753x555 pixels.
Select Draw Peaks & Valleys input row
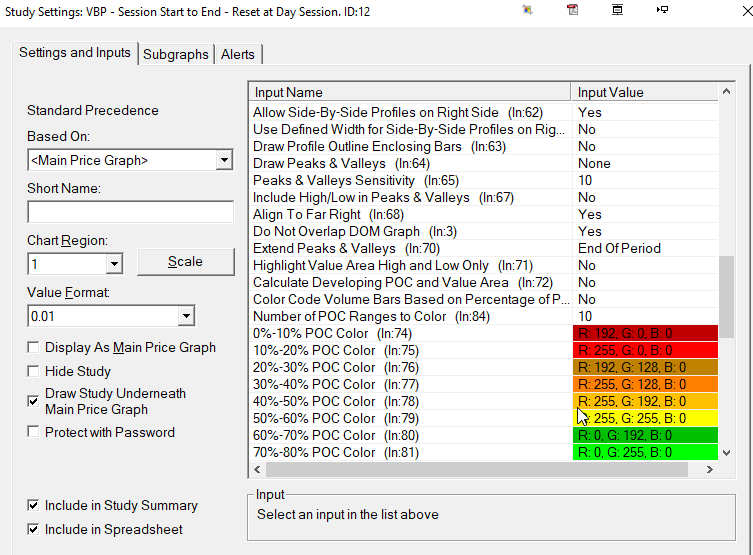click(x=484, y=163)
